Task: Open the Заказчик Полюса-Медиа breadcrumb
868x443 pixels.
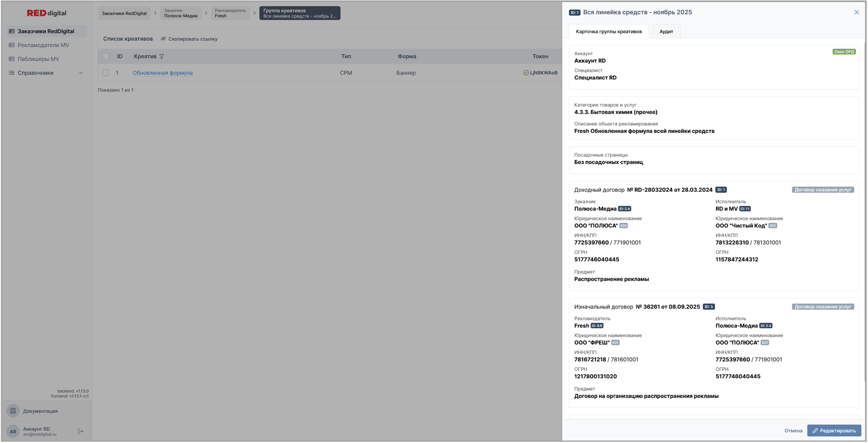Action: tap(180, 13)
